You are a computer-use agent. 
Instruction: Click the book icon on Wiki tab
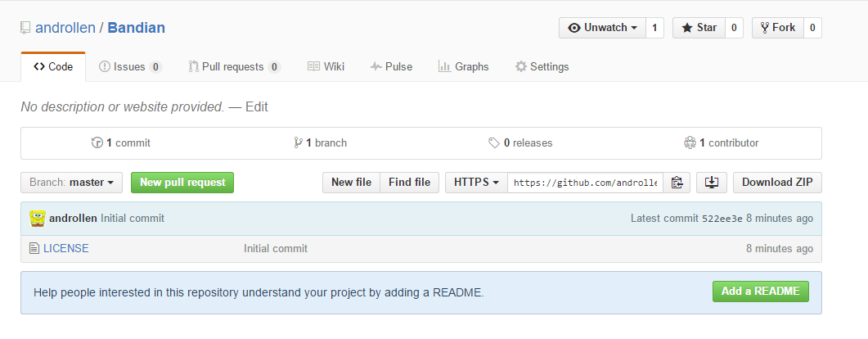point(314,67)
